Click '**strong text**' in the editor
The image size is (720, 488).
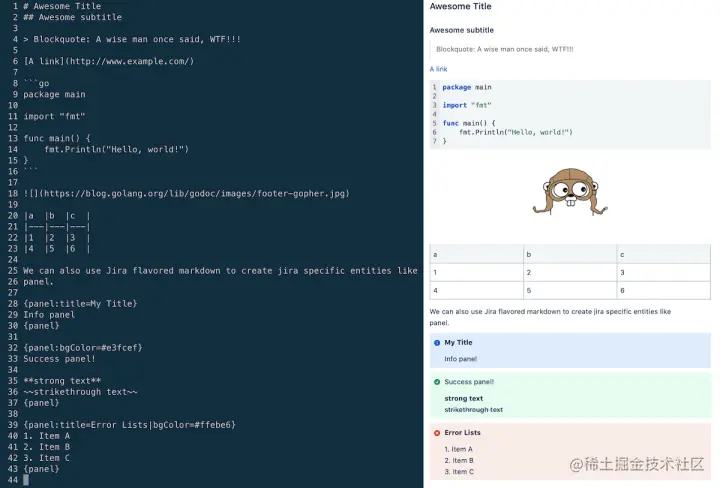[x=62, y=381]
